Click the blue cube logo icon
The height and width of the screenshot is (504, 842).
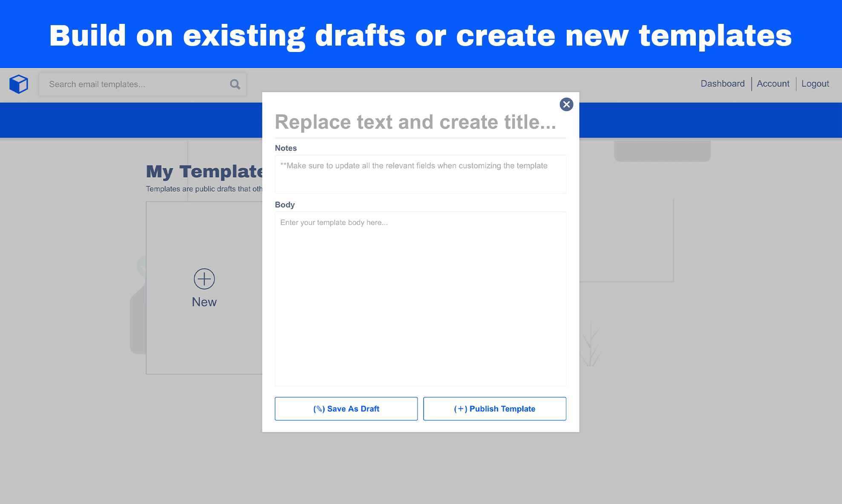point(19,84)
